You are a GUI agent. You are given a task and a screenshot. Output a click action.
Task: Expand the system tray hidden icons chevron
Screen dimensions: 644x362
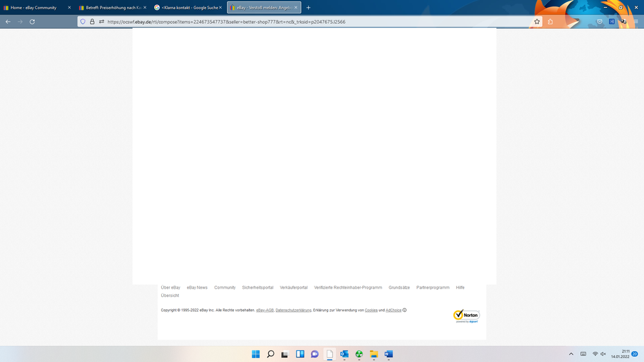click(571, 354)
